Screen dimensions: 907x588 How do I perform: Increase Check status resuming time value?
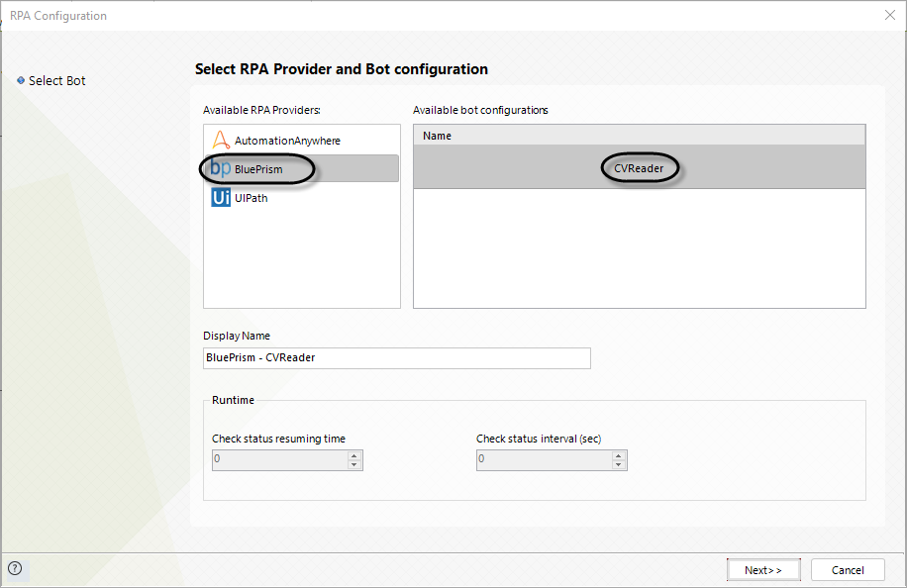pos(354,455)
